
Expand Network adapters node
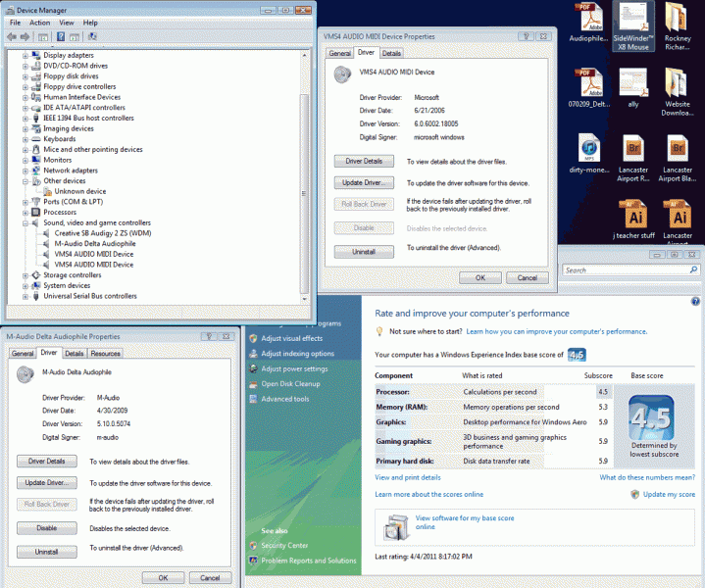(x=25, y=171)
